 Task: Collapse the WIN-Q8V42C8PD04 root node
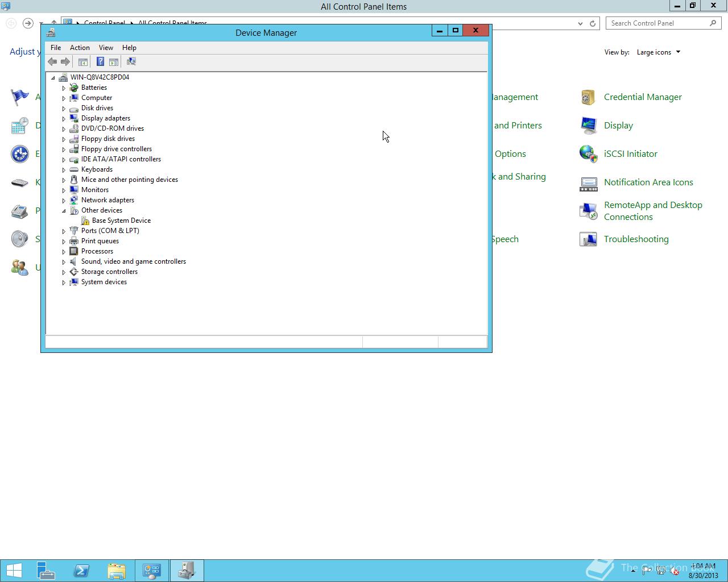53,77
